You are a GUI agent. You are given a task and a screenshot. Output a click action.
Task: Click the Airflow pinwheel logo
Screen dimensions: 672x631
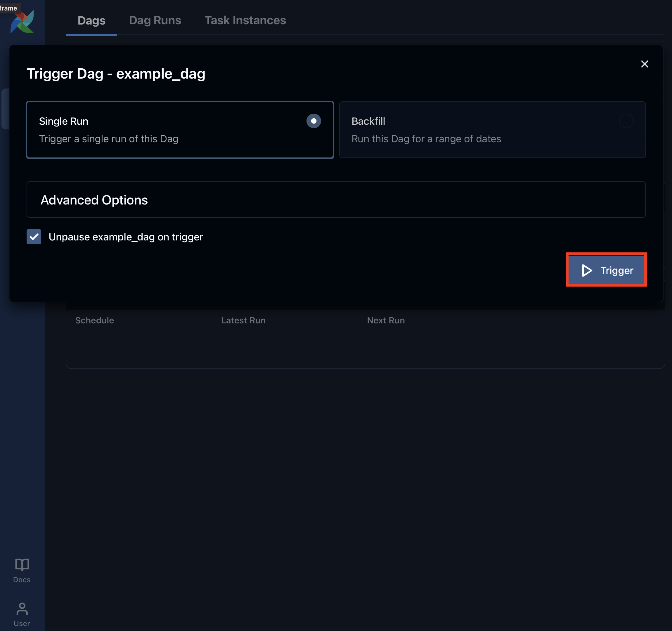(x=22, y=22)
